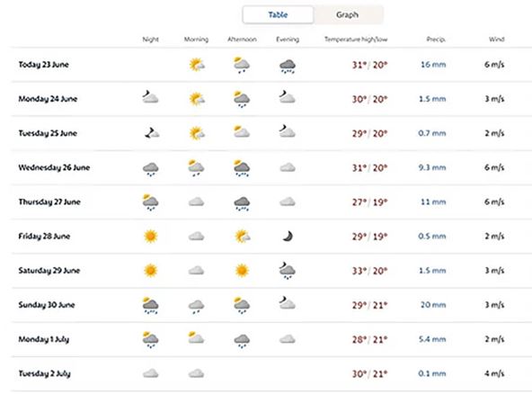
Task: Click the 16 mm precipitation value for Today
Action: pos(433,65)
